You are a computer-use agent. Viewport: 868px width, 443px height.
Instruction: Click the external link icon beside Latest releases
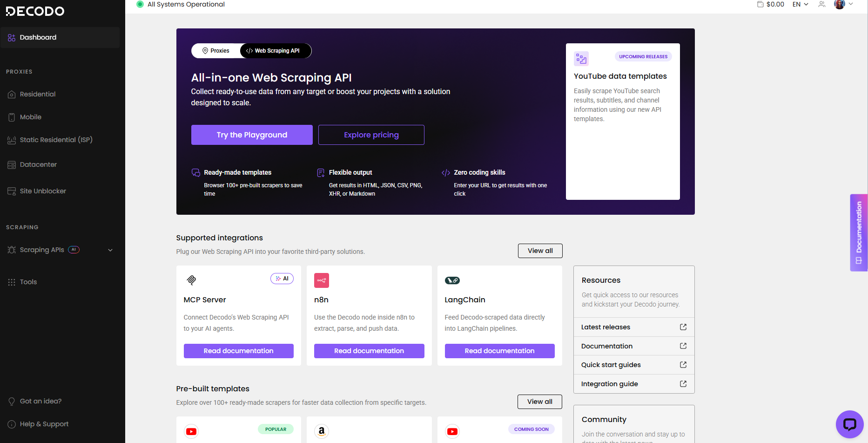coord(683,327)
